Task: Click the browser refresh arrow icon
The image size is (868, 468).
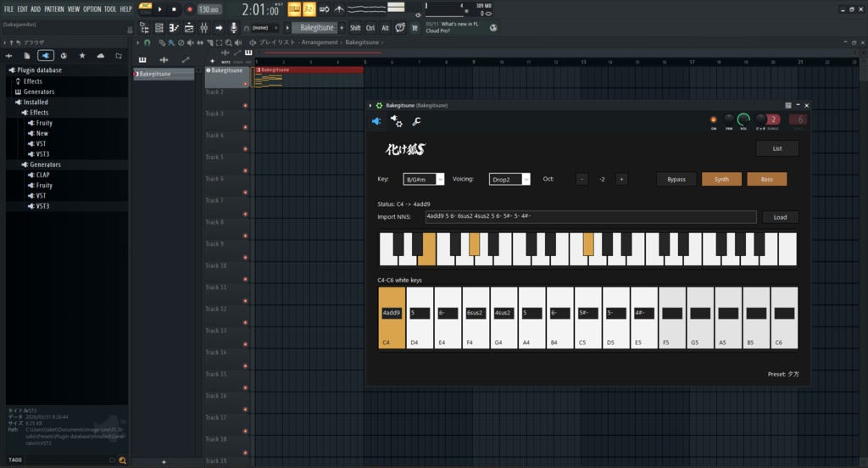Action: (x=18, y=42)
